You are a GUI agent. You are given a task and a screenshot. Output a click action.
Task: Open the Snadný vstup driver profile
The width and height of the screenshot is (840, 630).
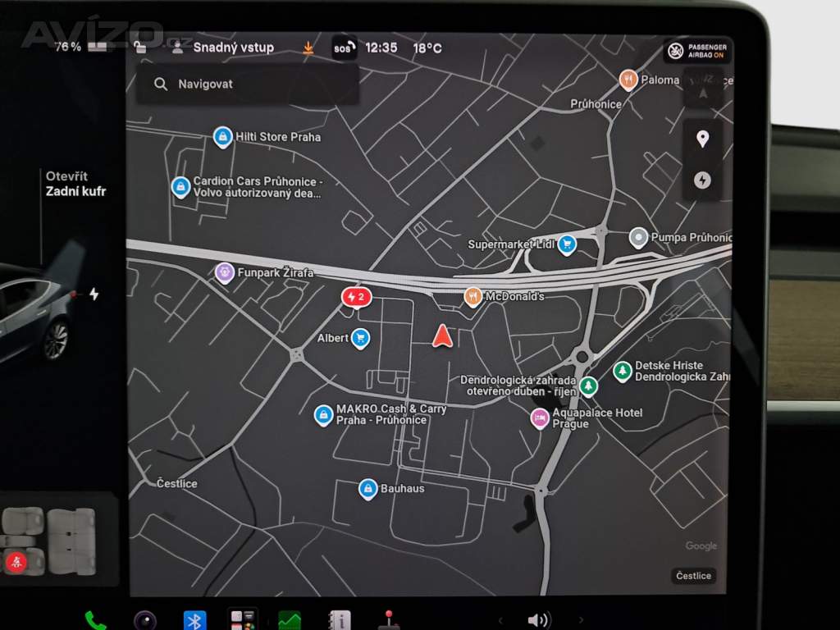223,48
